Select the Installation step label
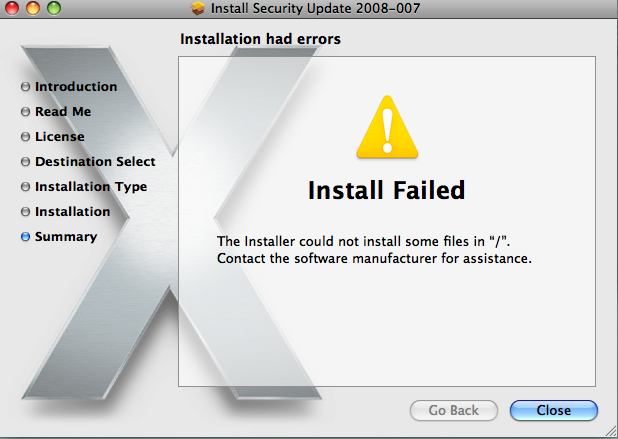 coord(73,212)
